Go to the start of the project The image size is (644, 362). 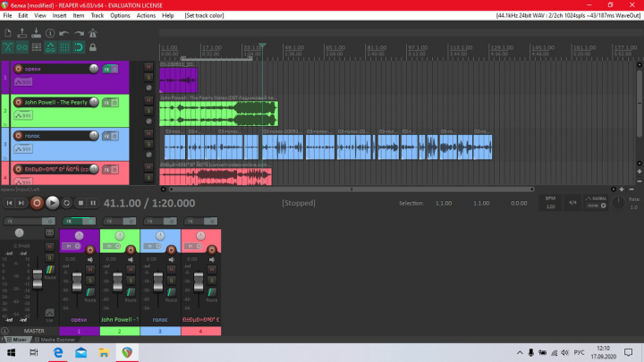pos(9,203)
